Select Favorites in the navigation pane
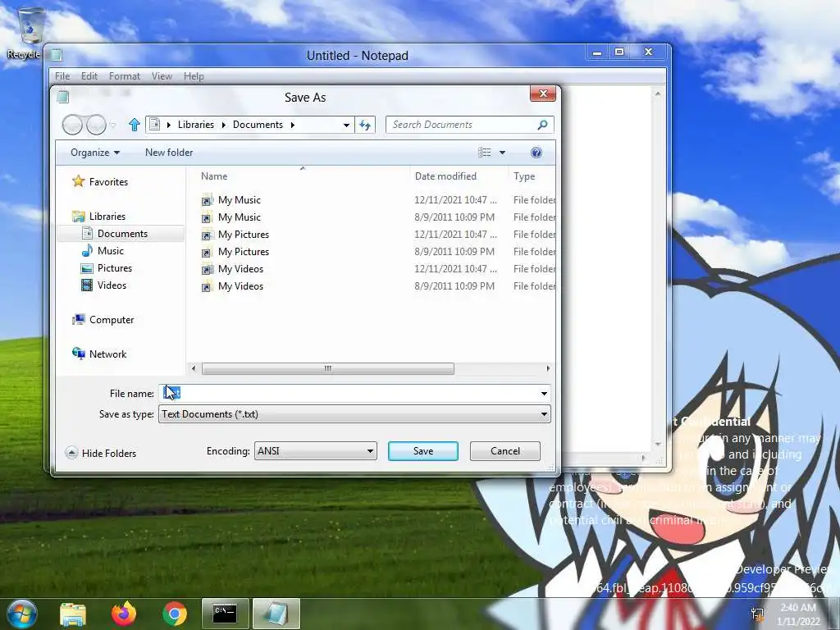The width and height of the screenshot is (840, 630). (x=108, y=182)
